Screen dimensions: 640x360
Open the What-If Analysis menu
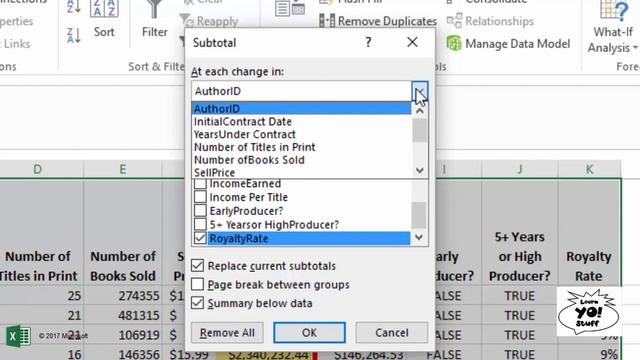613,28
